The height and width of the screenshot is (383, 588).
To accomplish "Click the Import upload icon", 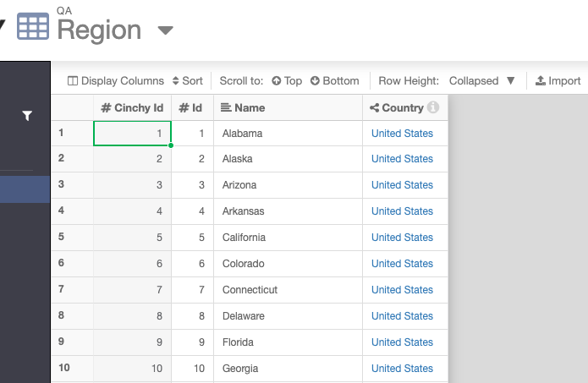I will click(x=541, y=80).
